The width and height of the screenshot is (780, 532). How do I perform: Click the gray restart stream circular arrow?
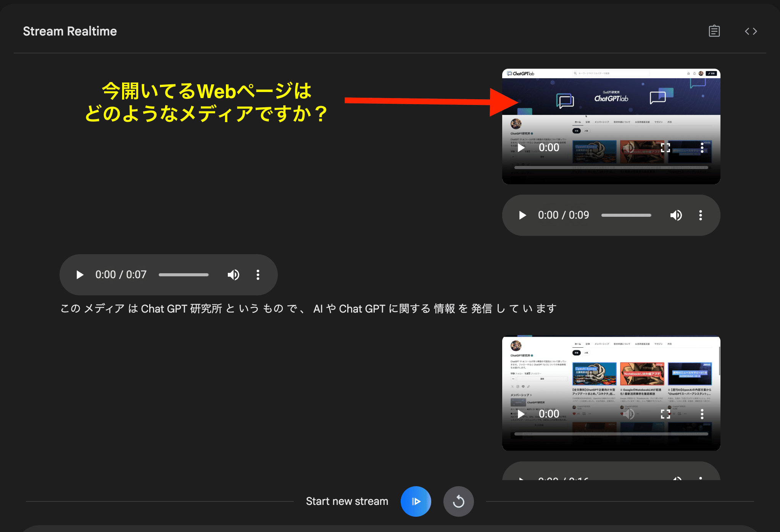(458, 501)
